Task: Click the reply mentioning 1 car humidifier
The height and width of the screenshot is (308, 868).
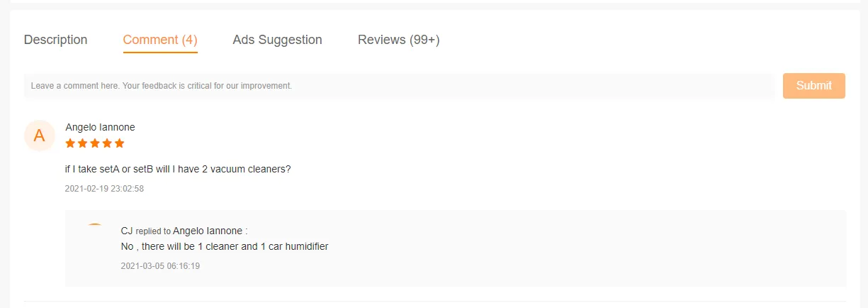Action: click(225, 246)
